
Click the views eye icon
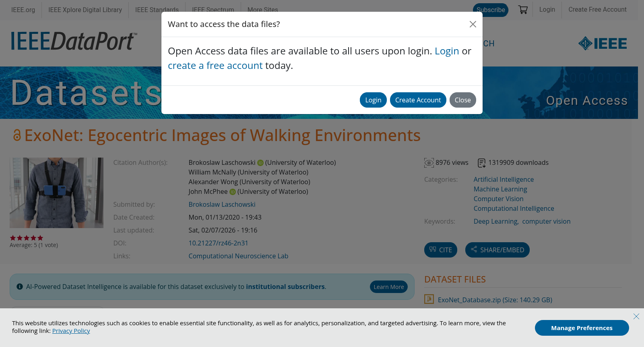(x=429, y=163)
